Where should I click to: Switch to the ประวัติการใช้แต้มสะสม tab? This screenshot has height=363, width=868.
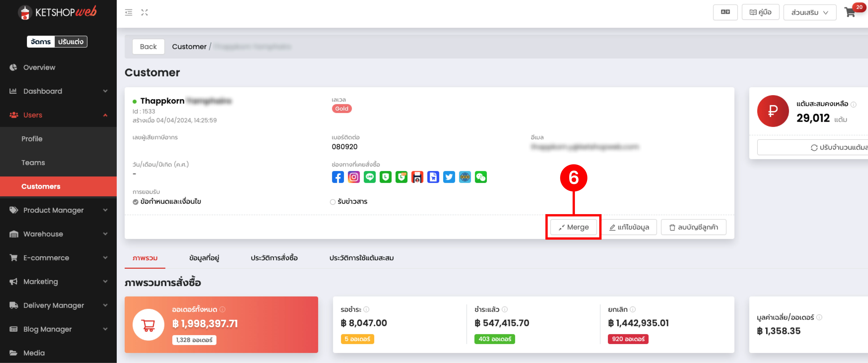coord(362,258)
